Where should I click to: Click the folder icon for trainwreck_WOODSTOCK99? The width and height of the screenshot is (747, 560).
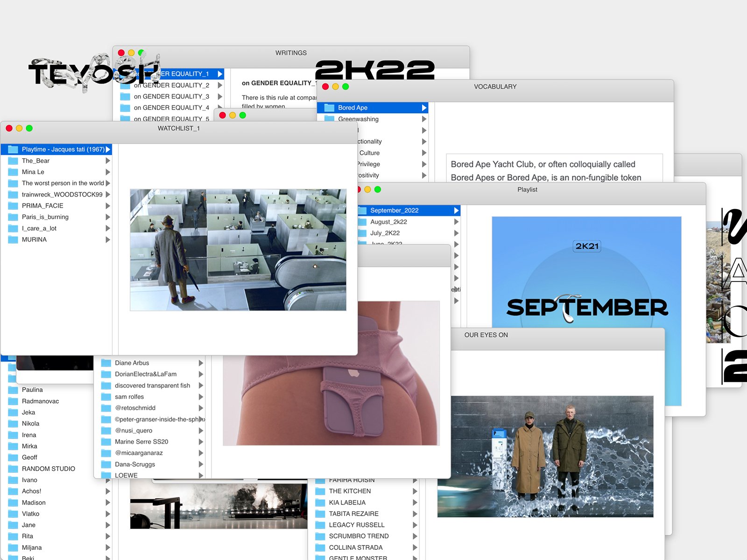13,195
